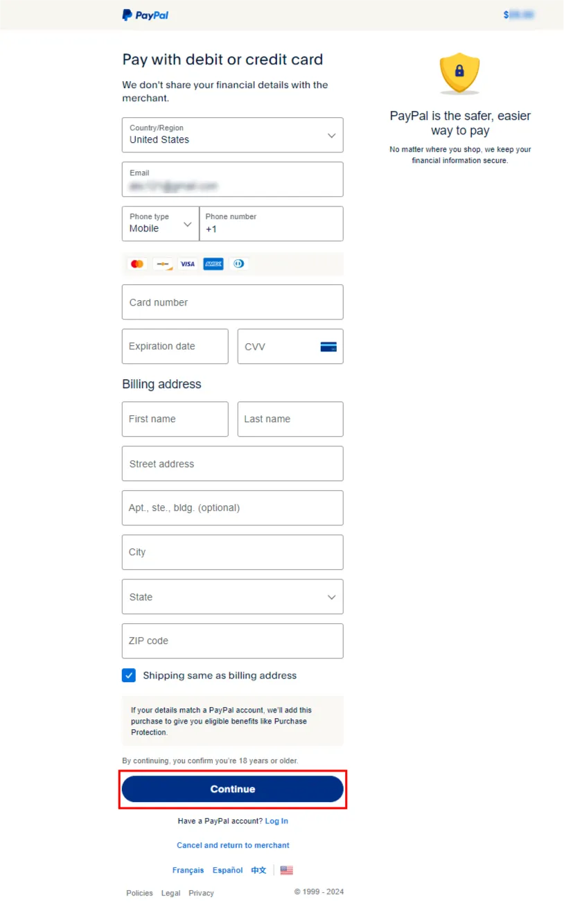The height and width of the screenshot is (924, 564).
Task: Click the CVV card hint icon
Action: [x=328, y=347]
